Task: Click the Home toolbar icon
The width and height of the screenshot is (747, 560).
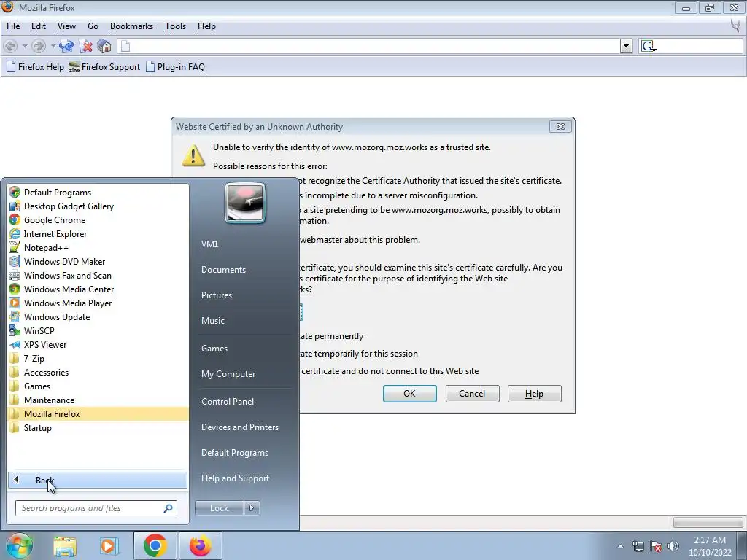Action: click(104, 46)
